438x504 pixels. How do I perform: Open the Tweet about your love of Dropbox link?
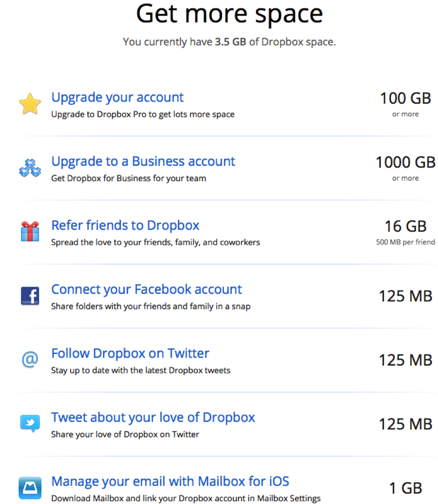click(153, 417)
